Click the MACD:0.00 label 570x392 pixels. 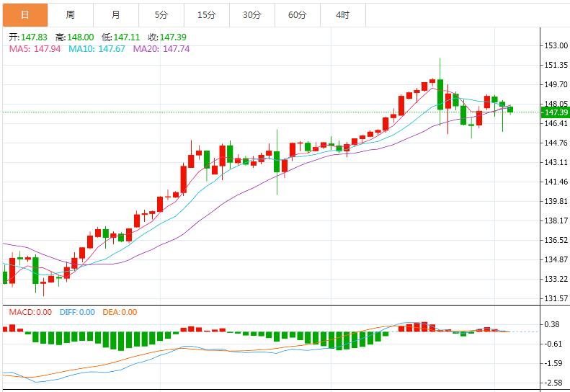click(x=30, y=312)
